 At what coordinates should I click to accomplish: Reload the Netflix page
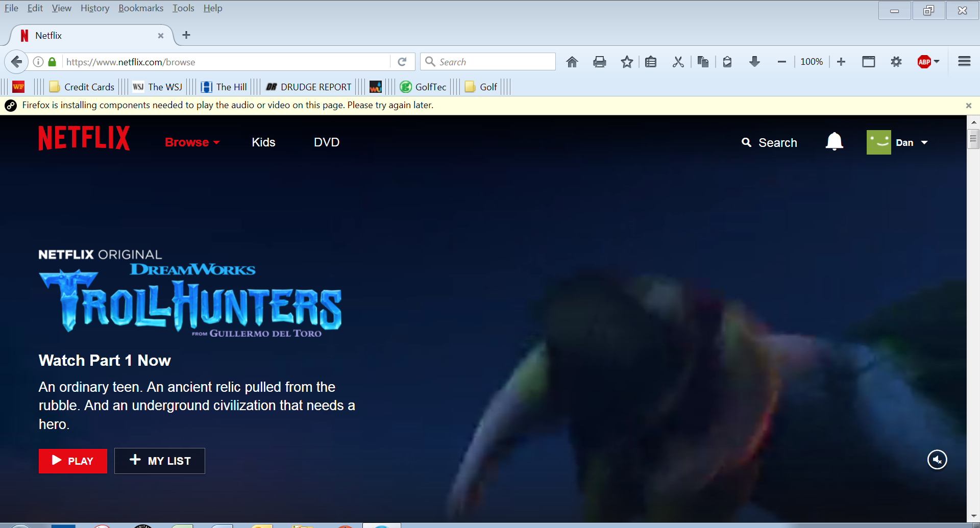(402, 62)
